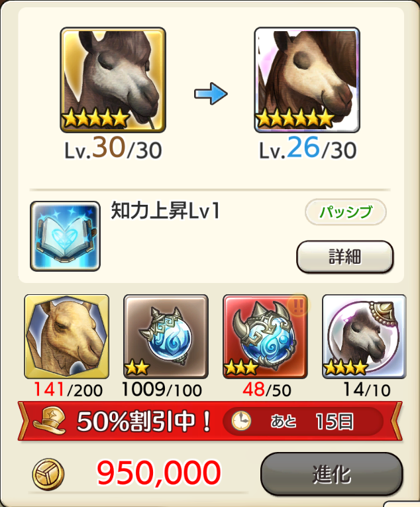This screenshot has width=420, height=507.
Task: Tap the Lv.30/30 level text
Action: [113, 148]
